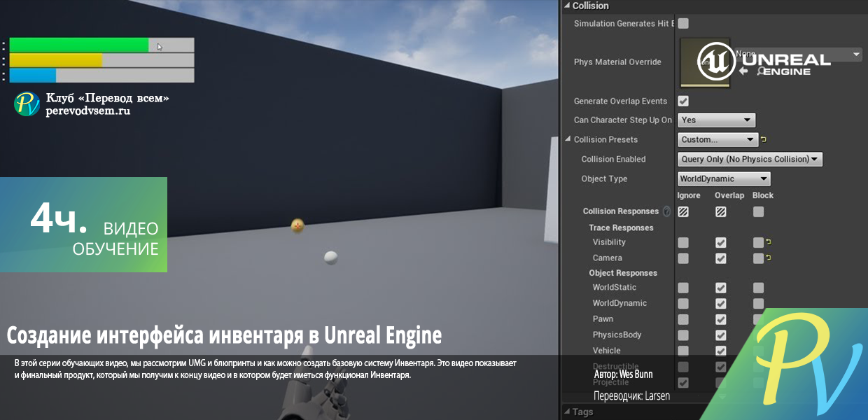Click the Collision Enabled label
This screenshot has width=868, height=420.
click(x=613, y=159)
